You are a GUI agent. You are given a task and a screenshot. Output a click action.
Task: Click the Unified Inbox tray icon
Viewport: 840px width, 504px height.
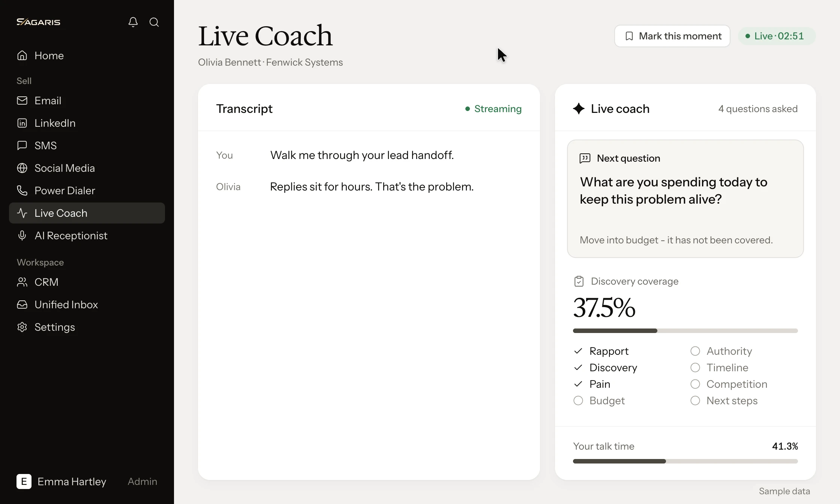(x=22, y=304)
